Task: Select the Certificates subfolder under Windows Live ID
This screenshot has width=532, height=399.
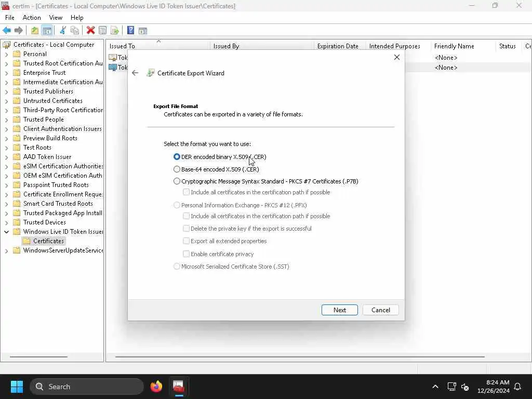Action: click(48, 241)
